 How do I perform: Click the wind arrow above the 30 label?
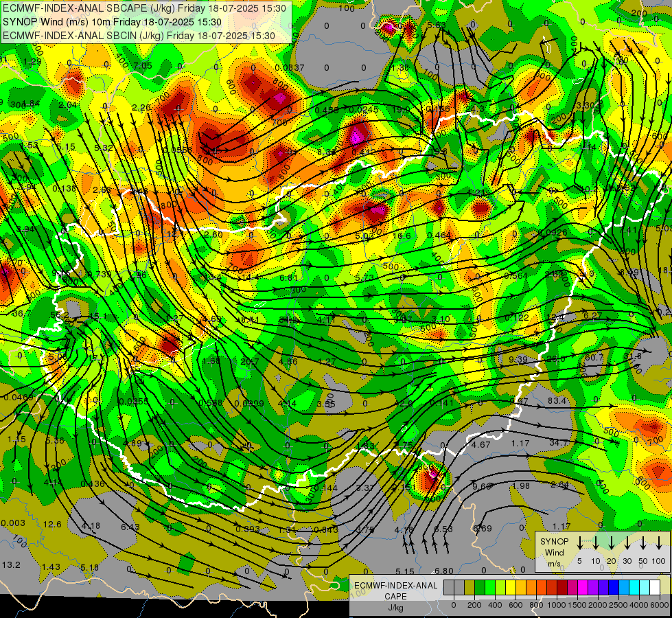627,543
